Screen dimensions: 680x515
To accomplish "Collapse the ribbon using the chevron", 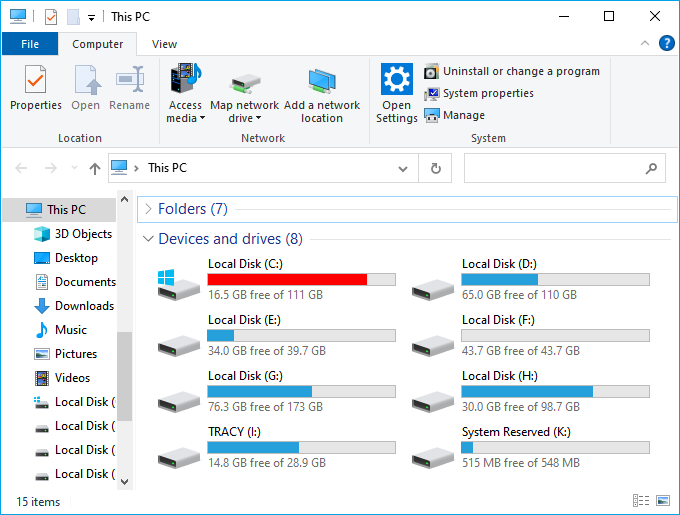I will pos(644,44).
